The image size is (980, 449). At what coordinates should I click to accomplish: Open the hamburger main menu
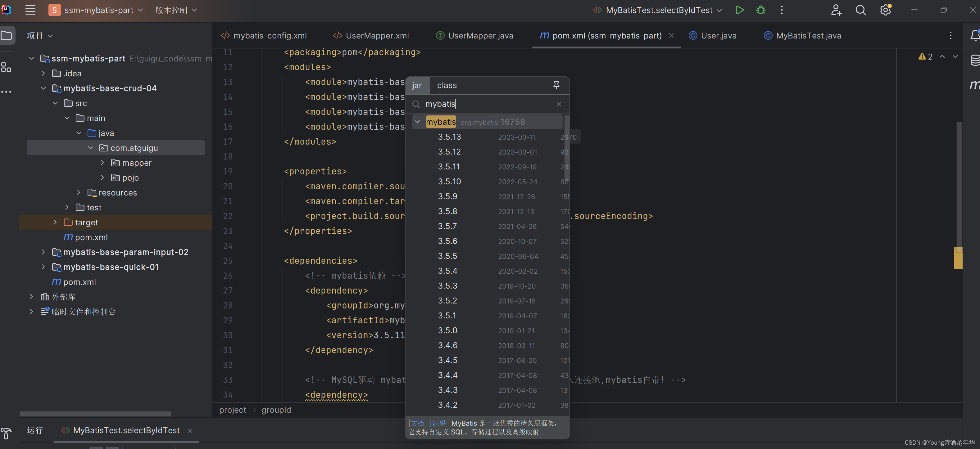30,10
